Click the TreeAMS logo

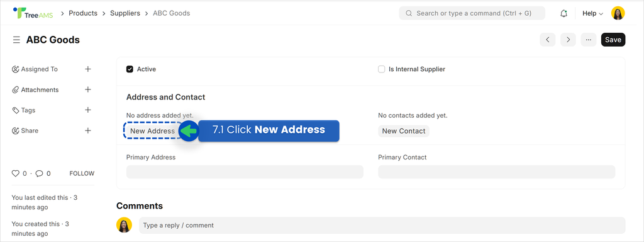point(33,13)
